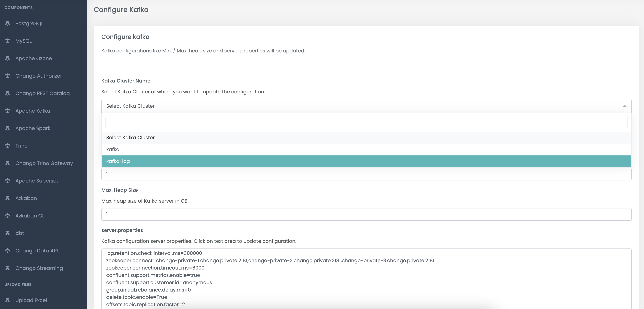Screen dimensions: 644x309
Task: Click the 'zookeeper.connect=' line
Action: click(270, 261)
